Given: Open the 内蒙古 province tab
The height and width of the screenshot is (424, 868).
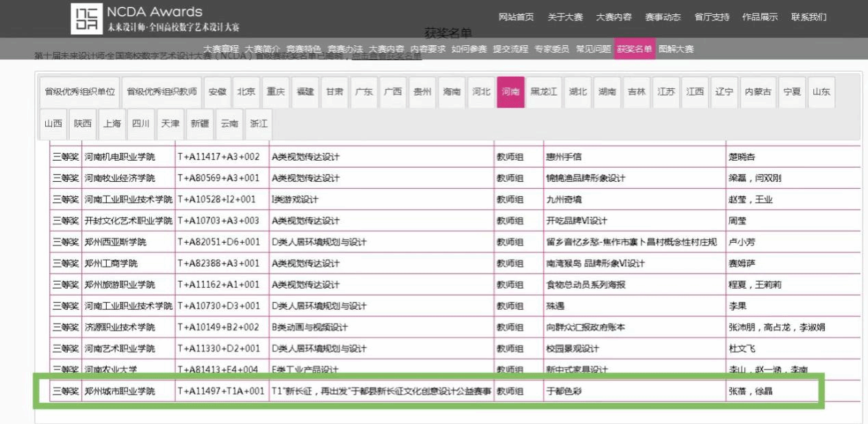Looking at the screenshot, I should click(x=758, y=92).
